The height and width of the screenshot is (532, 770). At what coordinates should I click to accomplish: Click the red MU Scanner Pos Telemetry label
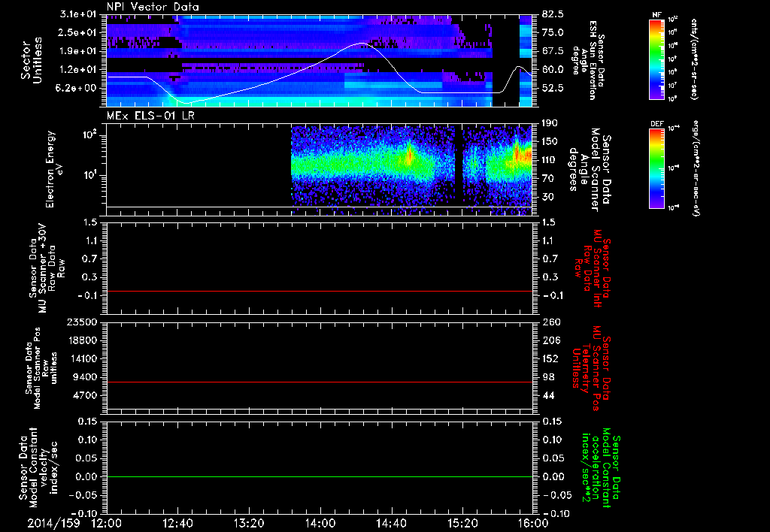click(590, 367)
